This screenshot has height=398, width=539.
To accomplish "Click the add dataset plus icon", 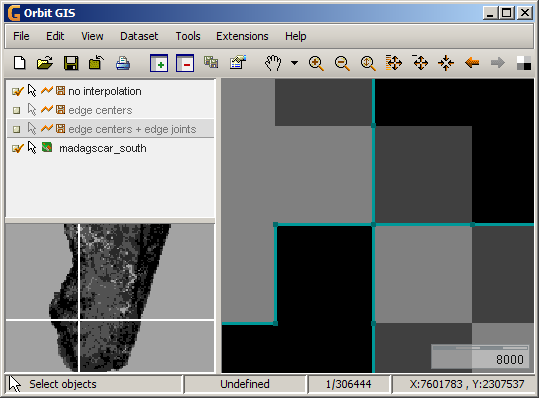I will (159, 63).
